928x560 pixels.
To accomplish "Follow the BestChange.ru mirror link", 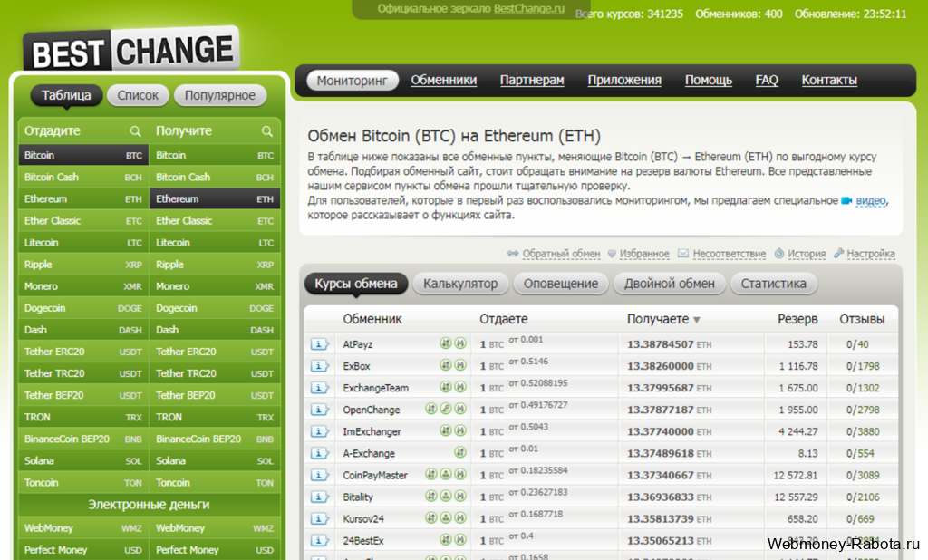I will click(x=529, y=9).
